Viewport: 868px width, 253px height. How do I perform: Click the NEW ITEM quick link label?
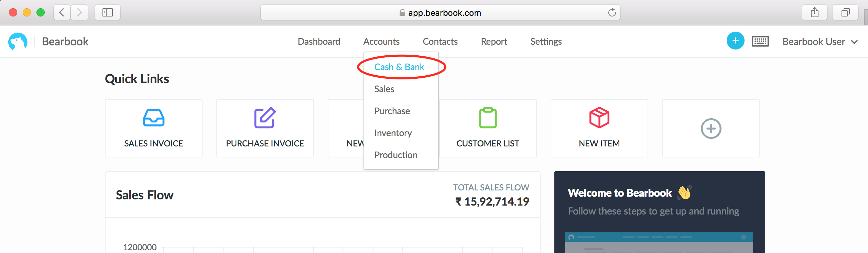(599, 143)
